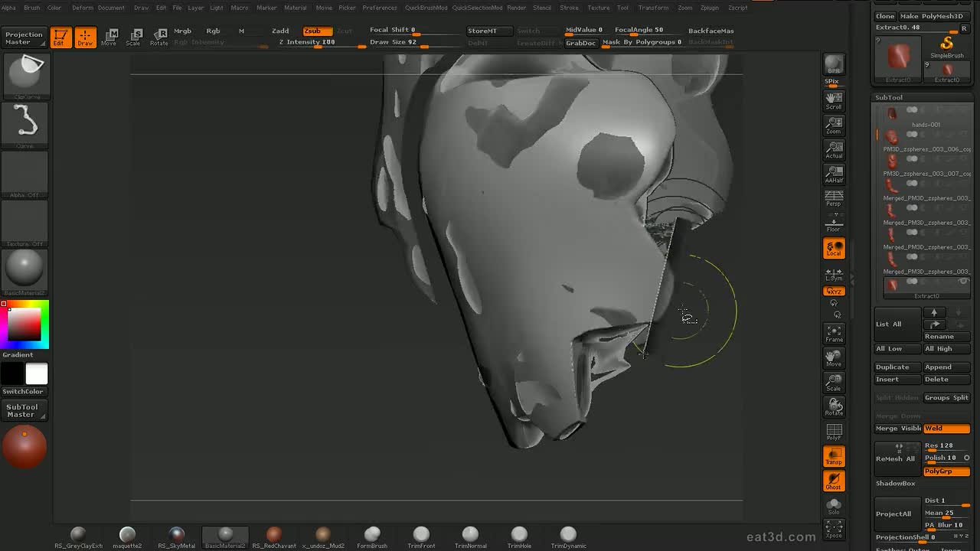Image resolution: width=980 pixels, height=551 pixels.
Task: Toggle Extract0 subtool eye visibility
Action: (964, 281)
